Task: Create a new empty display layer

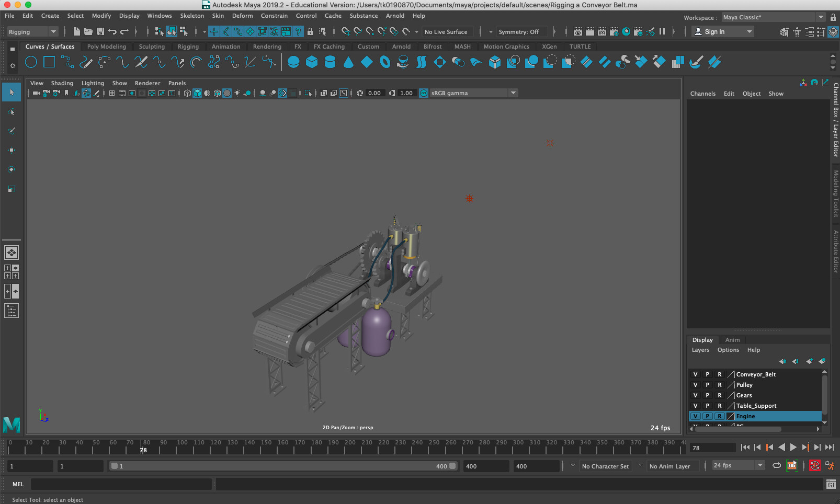Action: [x=810, y=361]
